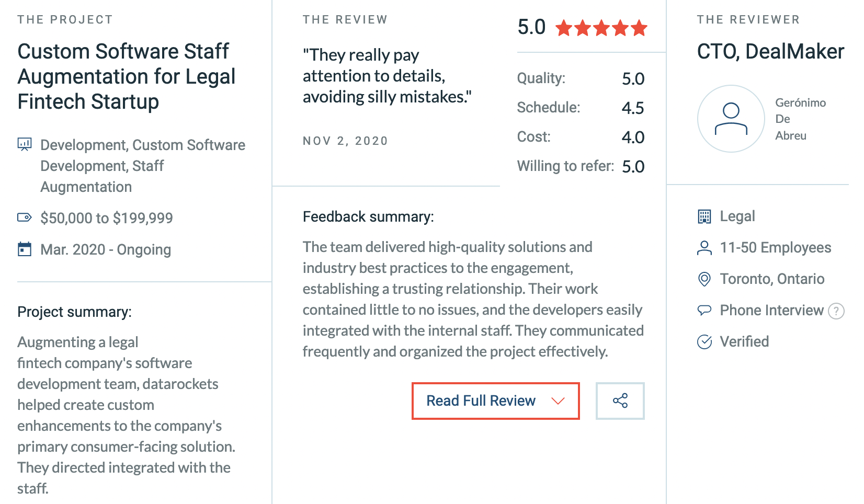
Task: Click the $50,000 to $199,999 budget text
Action: (107, 218)
